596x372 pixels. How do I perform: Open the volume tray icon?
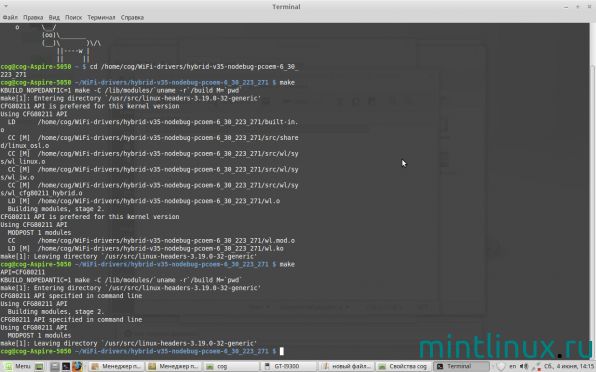pyautogui.click(x=525, y=366)
